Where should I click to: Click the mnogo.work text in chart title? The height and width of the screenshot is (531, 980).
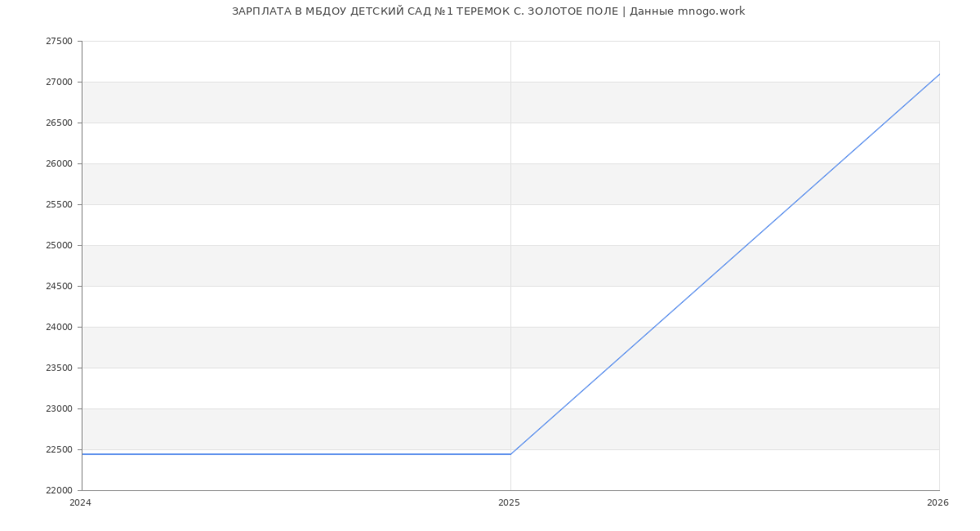[710, 11]
